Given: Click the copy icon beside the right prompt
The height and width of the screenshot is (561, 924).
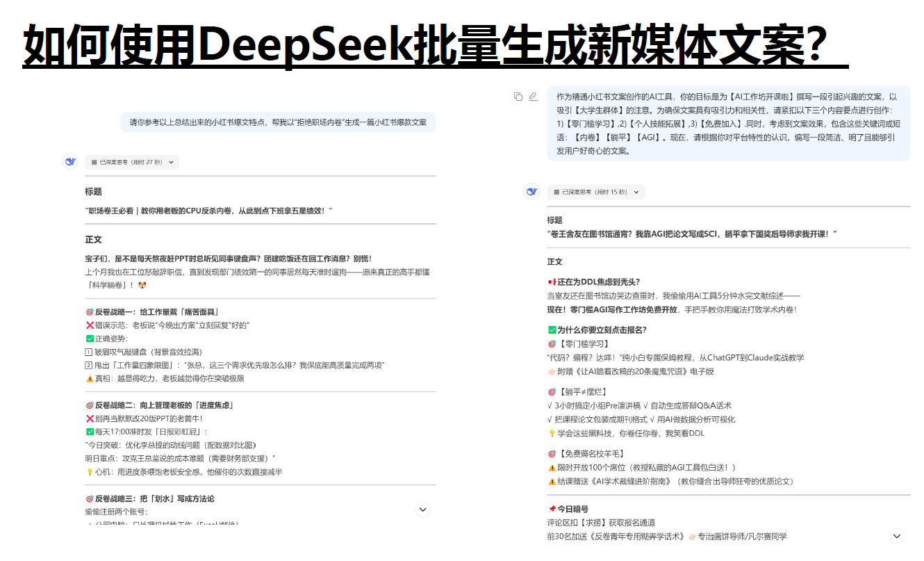Looking at the screenshot, I should pos(518,97).
